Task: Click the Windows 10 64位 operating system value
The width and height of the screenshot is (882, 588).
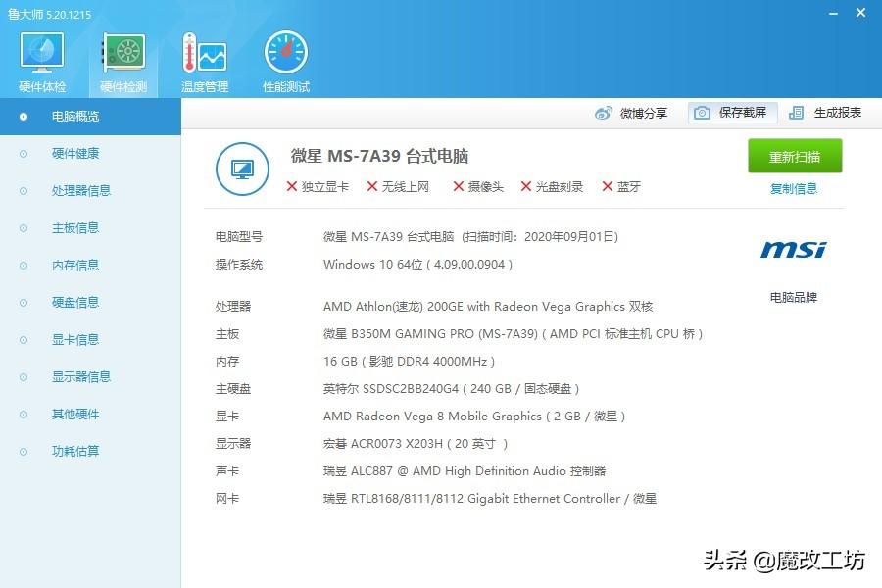Action: pos(417,265)
